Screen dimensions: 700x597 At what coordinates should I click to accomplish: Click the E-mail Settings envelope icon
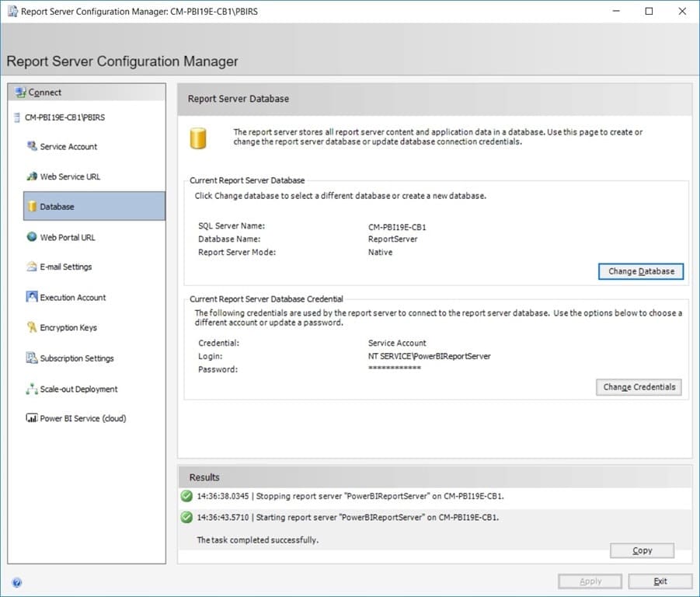coord(32,267)
